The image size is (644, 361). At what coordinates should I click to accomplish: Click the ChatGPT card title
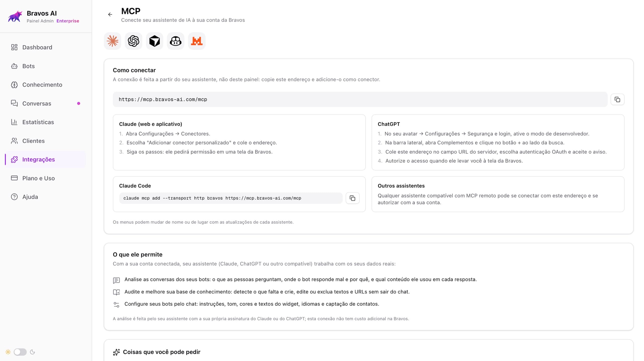click(x=389, y=124)
